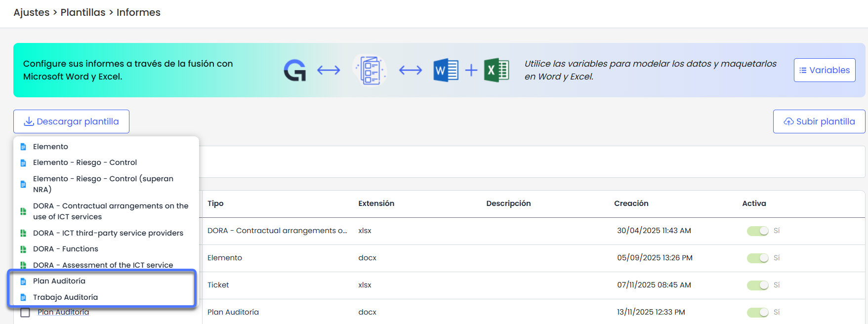The height and width of the screenshot is (324, 868).
Task: Click the Word icon in the banner
Action: pyautogui.click(x=446, y=70)
